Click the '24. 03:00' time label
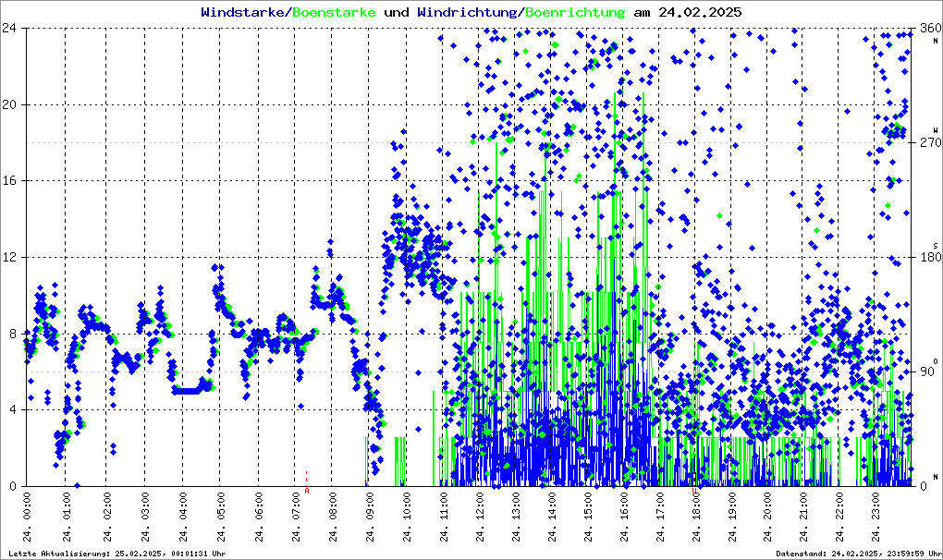Image resolution: width=943 pixels, height=560 pixels. click(145, 517)
